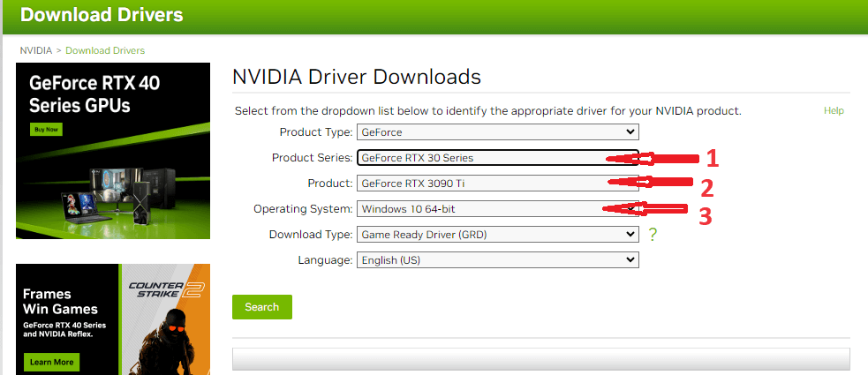Expand the Download Type dropdown
Image resolution: width=868 pixels, height=375 pixels.
pos(497,235)
